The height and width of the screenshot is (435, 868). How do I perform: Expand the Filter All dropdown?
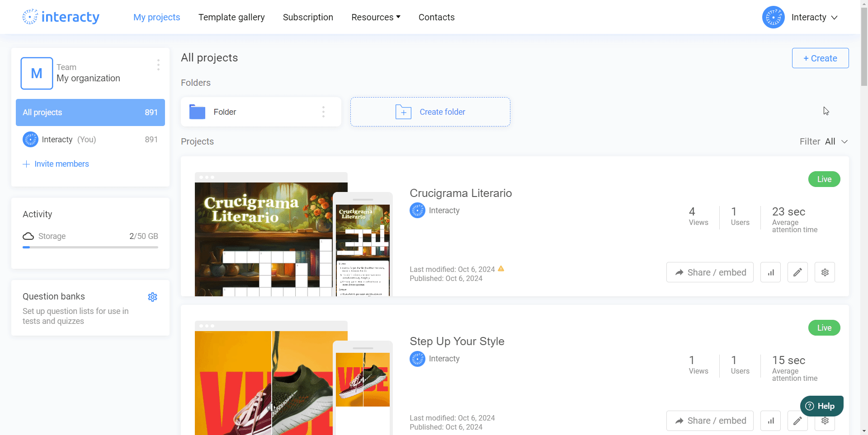(x=824, y=141)
